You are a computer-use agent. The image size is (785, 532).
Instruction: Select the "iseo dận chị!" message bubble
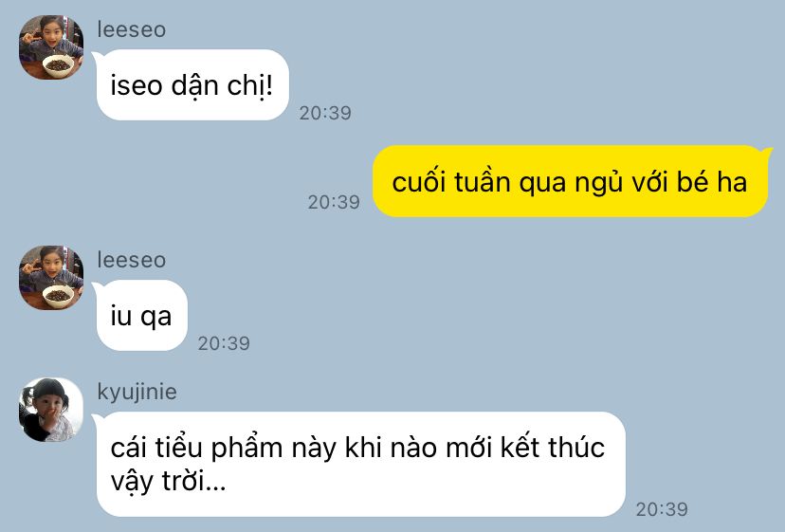click(x=192, y=85)
